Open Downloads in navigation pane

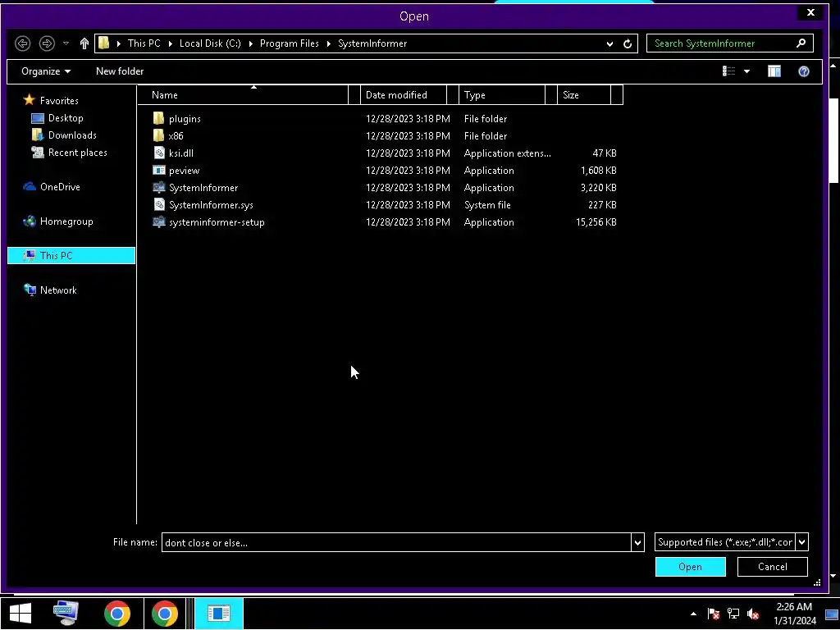[x=72, y=135]
